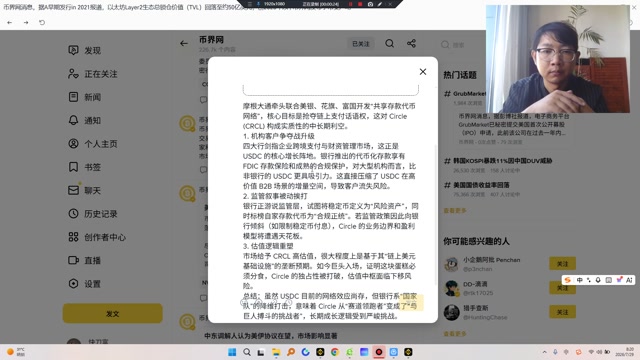The image size is (640, 360).
Task: Click the browser forward arrow
Action: pos(26,22)
